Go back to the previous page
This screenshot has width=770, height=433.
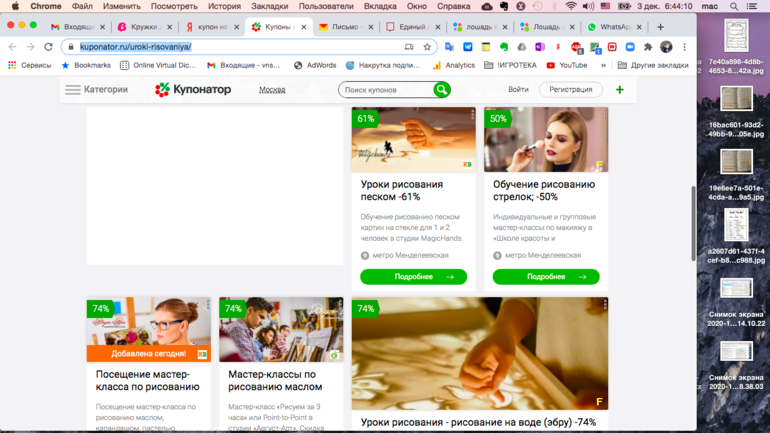[x=12, y=47]
